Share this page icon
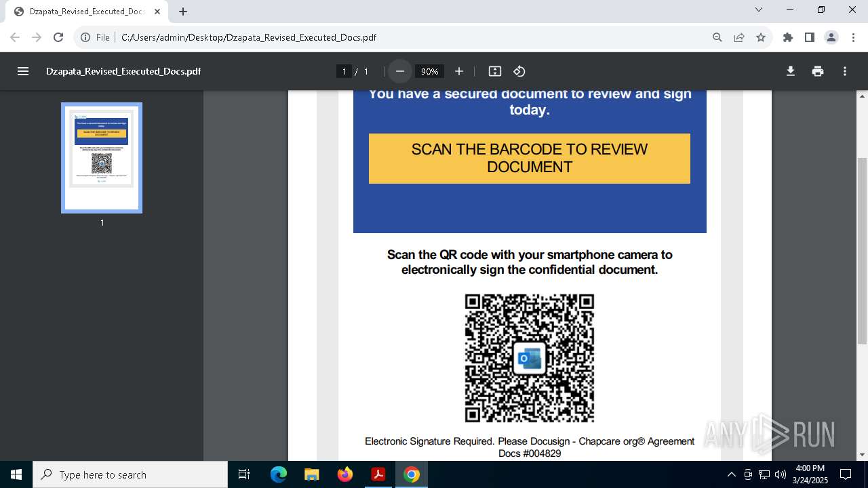 click(739, 37)
